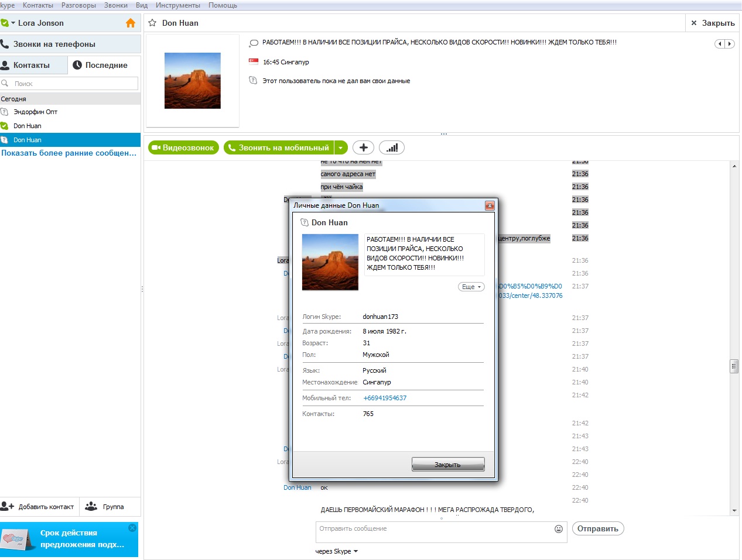
Task: Click the Skype login donhuan173
Action: coord(380,317)
